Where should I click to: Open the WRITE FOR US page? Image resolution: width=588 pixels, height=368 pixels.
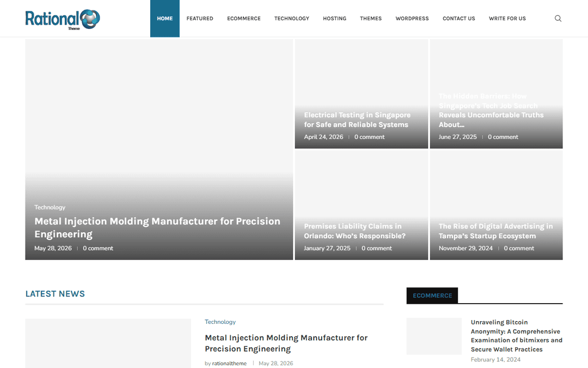(x=507, y=19)
